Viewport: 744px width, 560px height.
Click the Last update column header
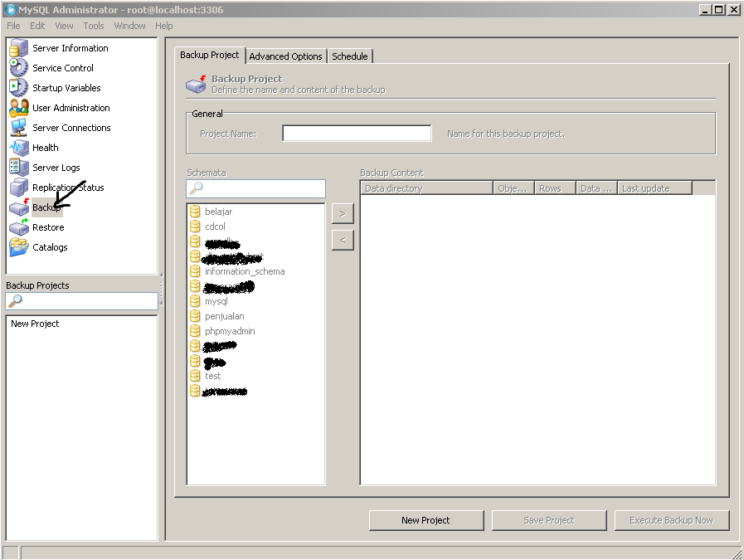click(x=654, y=188)
